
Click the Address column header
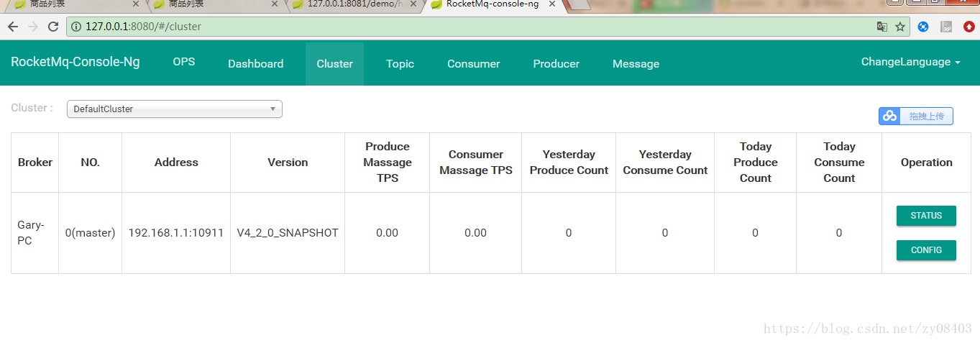(x=176, y=163)
